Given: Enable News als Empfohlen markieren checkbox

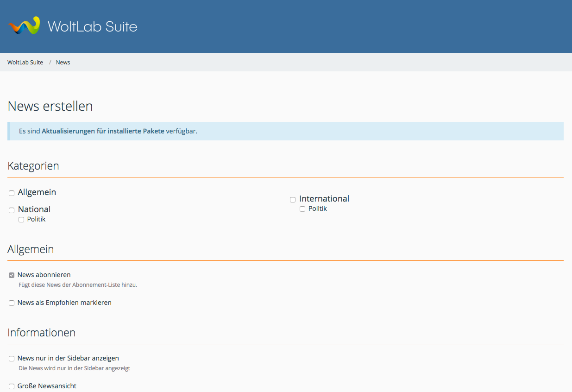Looking at the screenshot, I should coord(12,303).
